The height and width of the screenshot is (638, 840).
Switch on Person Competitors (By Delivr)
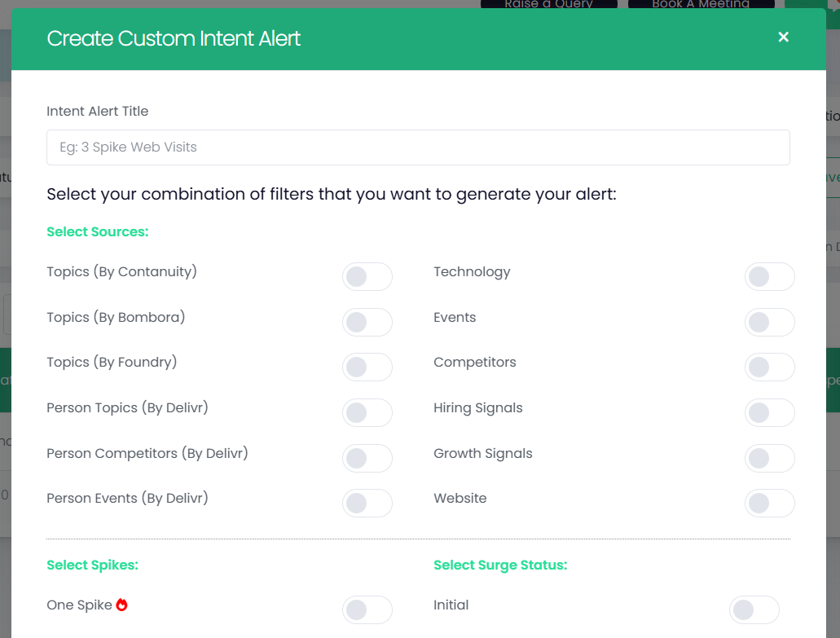[367, 459]
